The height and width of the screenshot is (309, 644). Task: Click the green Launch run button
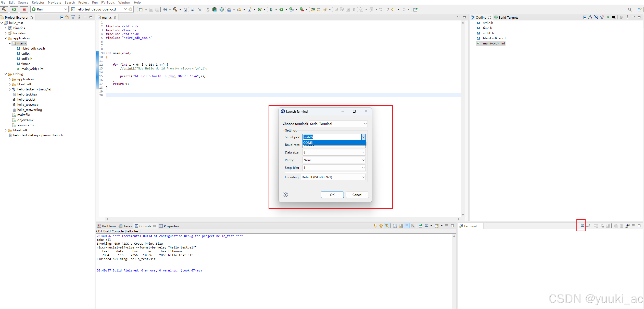point(14,9)
